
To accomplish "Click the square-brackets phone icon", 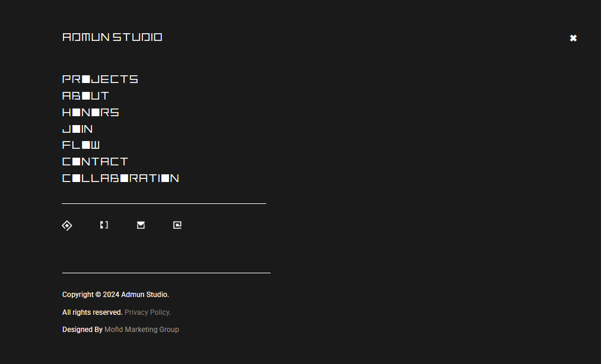I will tap(104, 225).
